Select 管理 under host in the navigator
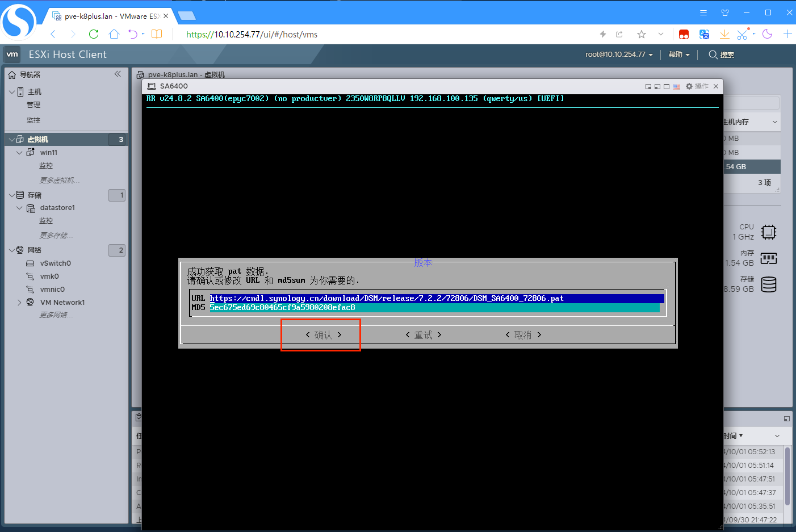 (33, 105)
